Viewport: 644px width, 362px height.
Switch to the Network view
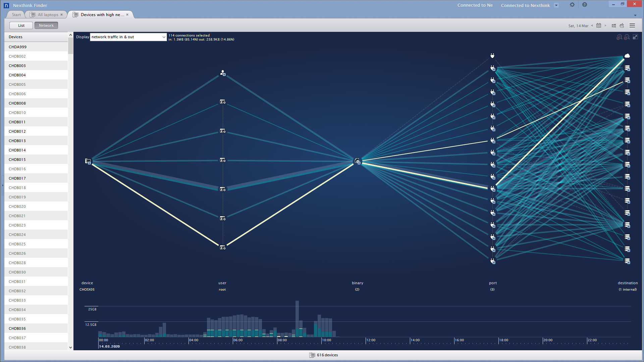[x=46, y=25]
